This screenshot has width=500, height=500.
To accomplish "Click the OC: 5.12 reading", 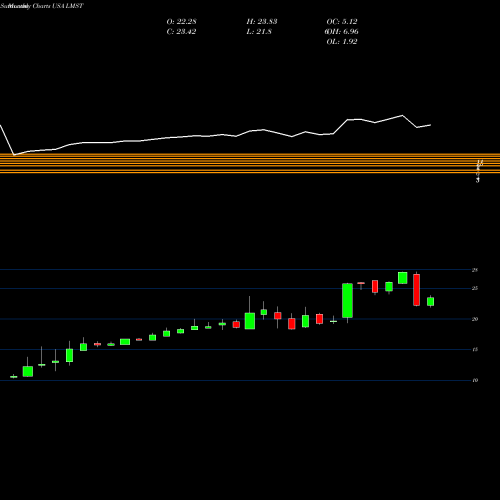I will 342,22.
